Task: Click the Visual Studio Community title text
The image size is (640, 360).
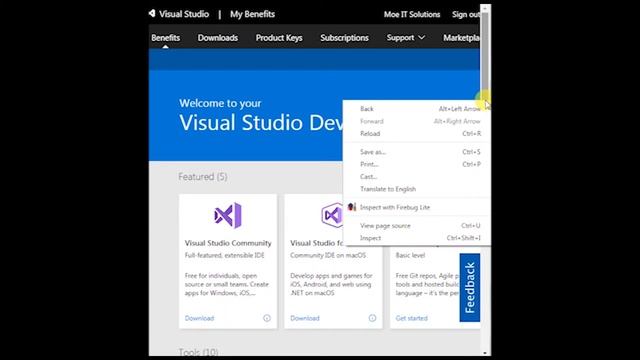Action: tap(228, 243)
